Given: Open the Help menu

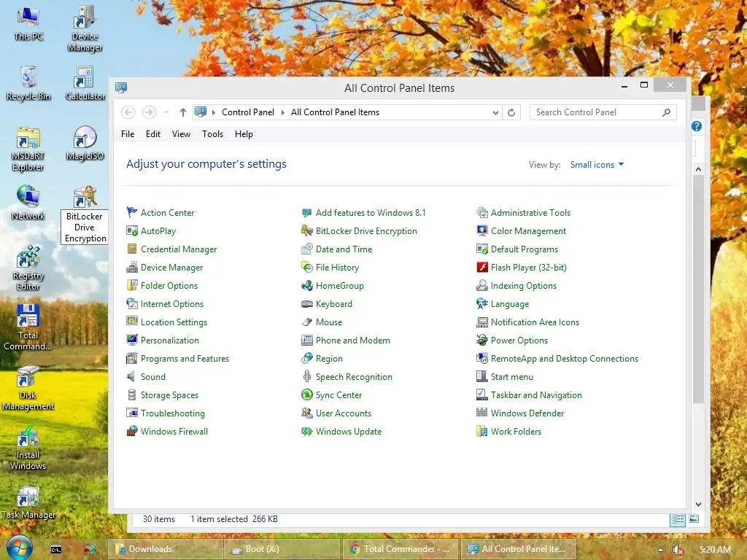Looking at the screenshot, I should (x=244, y=134).
